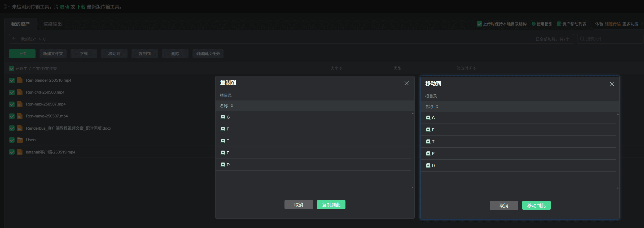Screen dimensions: 644x228
Task: Sort by 名称 in the 复制到 dialog
Action: click(x=232, y=106)
